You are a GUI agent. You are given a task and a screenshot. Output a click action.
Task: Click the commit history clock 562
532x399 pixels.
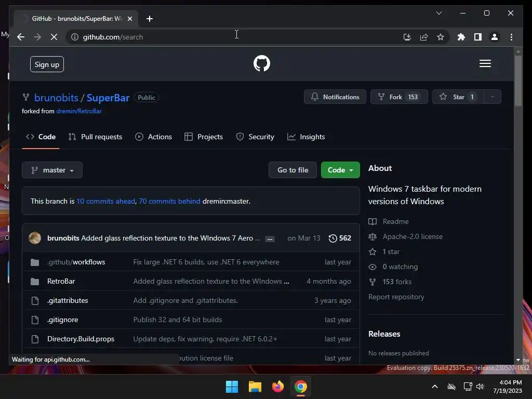(x=340, y=238)
